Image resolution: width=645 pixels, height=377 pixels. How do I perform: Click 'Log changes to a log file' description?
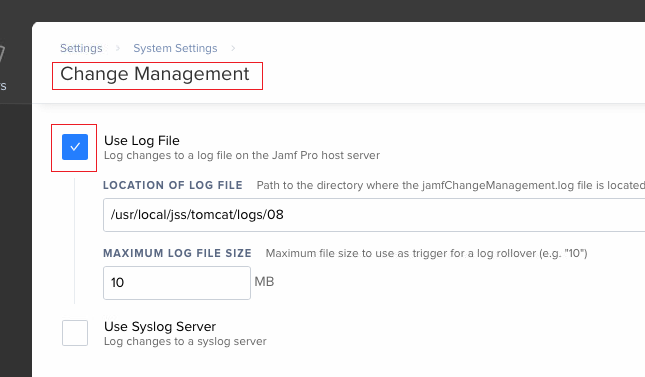click(x=242, y=155)
